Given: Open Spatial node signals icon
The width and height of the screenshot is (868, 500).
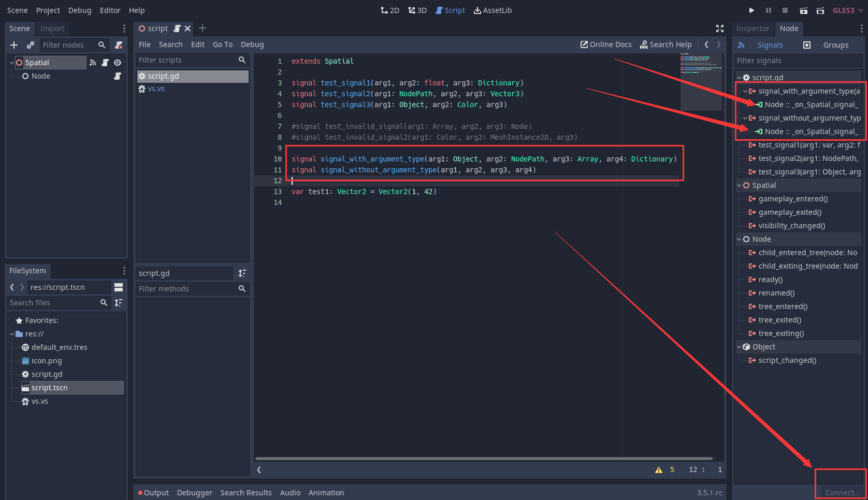Looking at the screenshot, I should tap(93, 63).
